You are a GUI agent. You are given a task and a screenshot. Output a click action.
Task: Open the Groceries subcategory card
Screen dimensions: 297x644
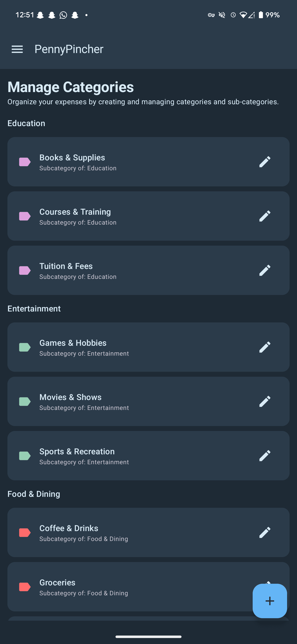pyautogui.click(x=125, y=586)
